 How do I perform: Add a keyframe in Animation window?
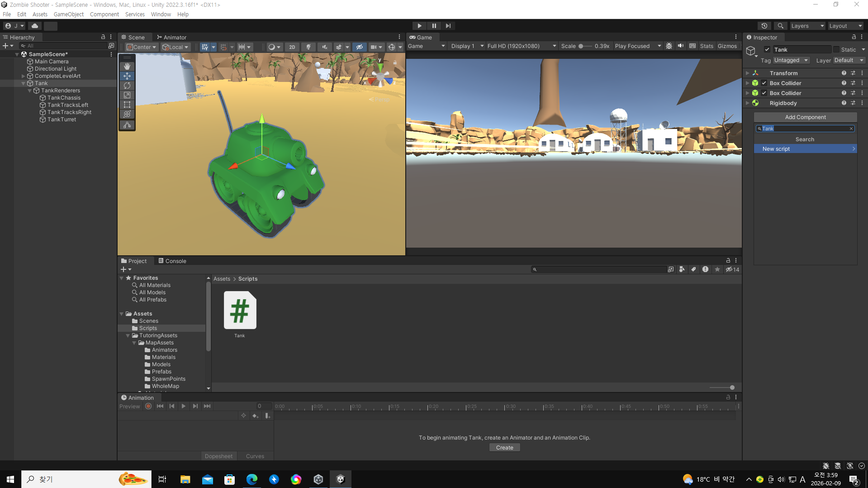click(x=256, y=416)
